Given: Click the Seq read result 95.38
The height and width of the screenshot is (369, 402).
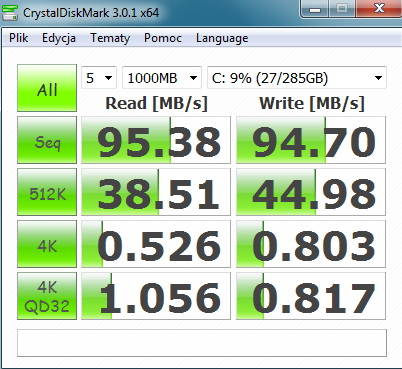Looking at the screenshot, I should point(156,140).
